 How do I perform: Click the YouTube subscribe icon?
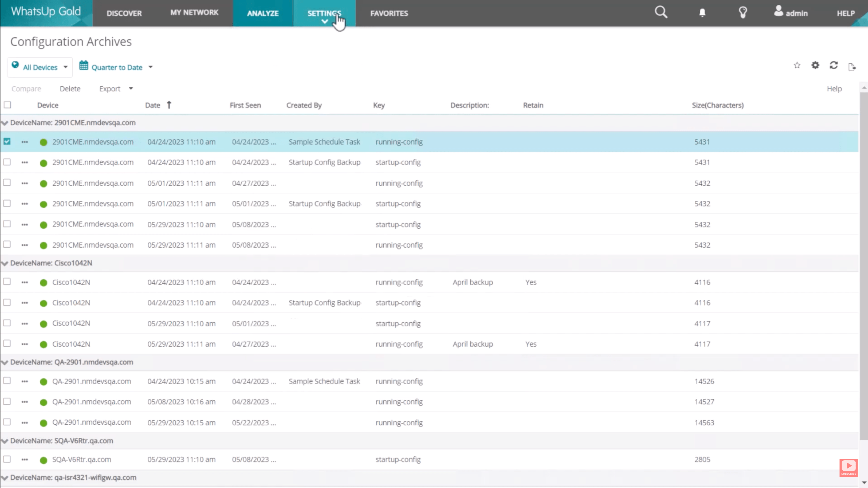tap(848, 468)
